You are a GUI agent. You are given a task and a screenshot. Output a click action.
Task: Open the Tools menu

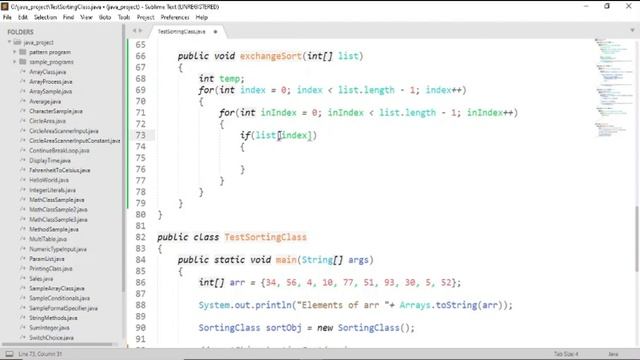click(124, 18)
